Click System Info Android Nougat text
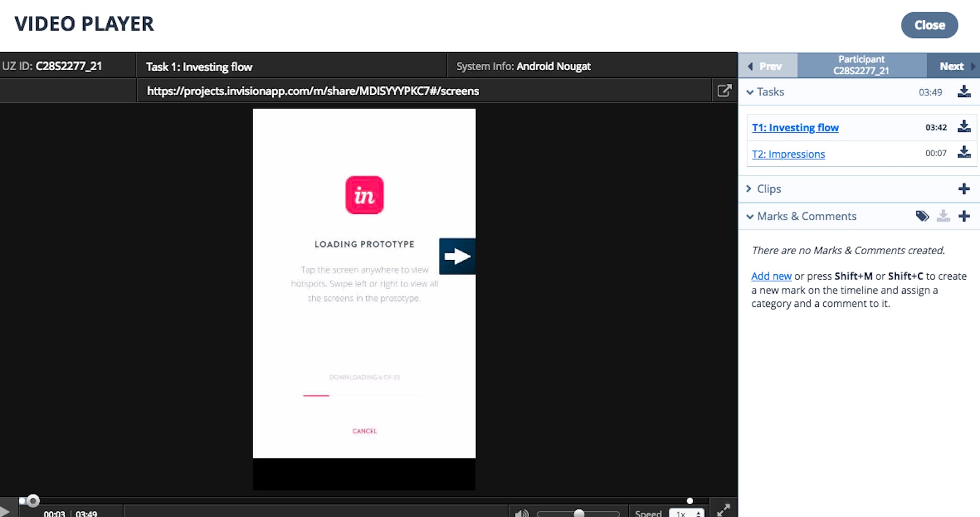Screen dimensions: 980x517 [523, 66]
